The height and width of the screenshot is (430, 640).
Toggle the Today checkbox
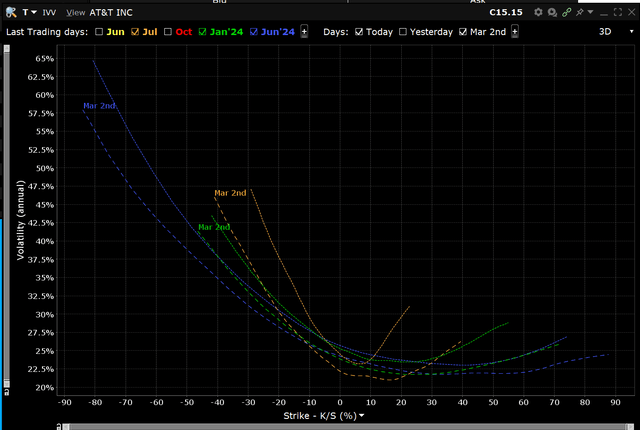coord(359,32)
